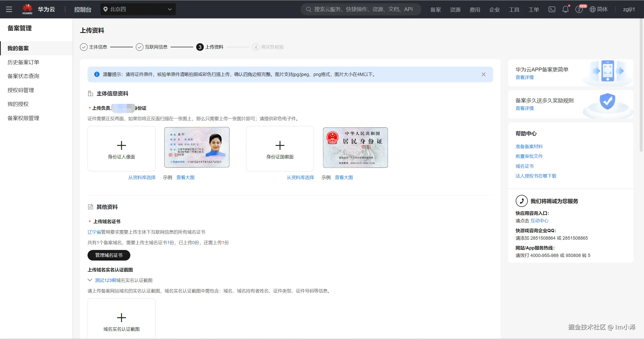Select 历史备案订单 in sidebar
The width and height of the screenshot is (644, 339).
23,62
